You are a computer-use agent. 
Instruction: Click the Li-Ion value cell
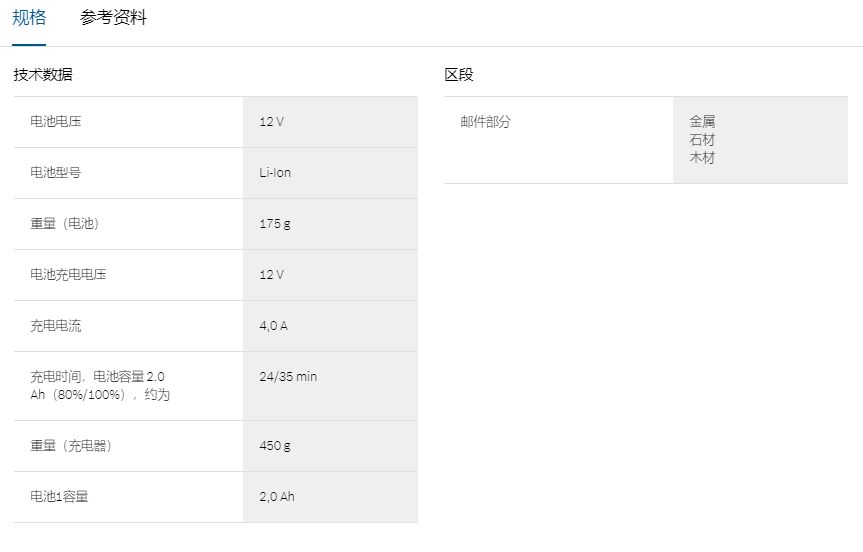(275, 173)
